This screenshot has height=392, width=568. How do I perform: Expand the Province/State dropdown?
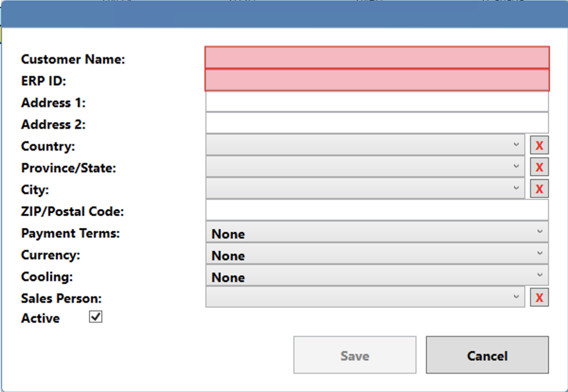pos(365,167)
